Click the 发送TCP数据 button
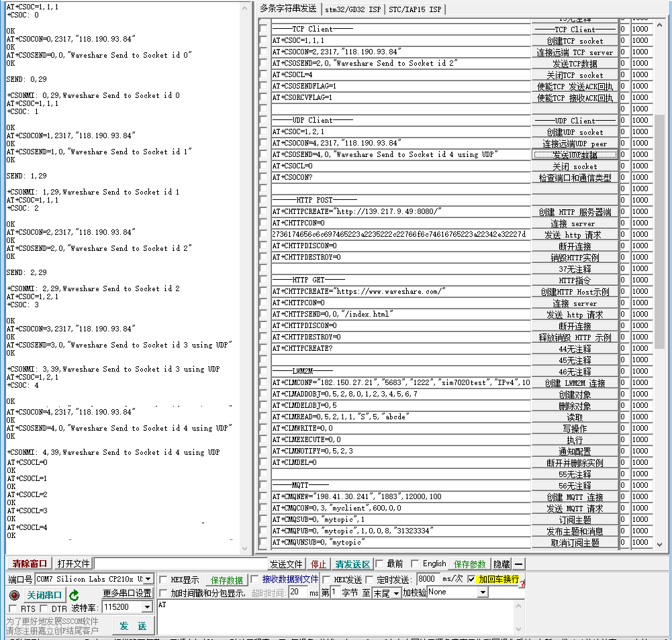The height and width of the screenshot is (640, 672). point(575,64)
